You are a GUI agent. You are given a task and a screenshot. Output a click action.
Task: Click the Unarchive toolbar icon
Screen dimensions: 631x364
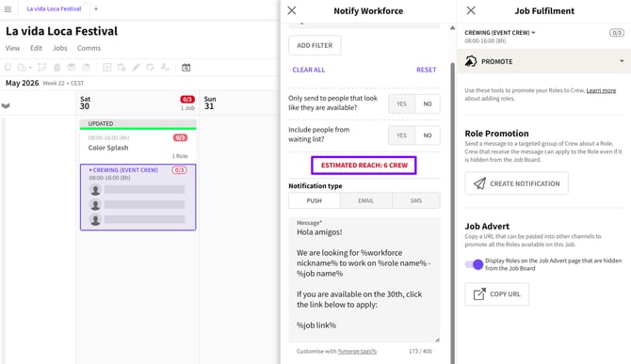[x=86, y=68]
